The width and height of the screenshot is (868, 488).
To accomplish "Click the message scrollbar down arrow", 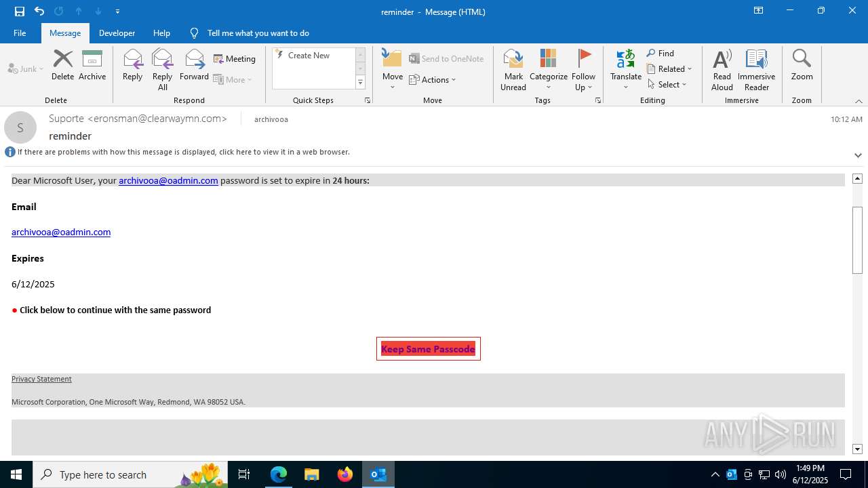I will click(857, 449).
